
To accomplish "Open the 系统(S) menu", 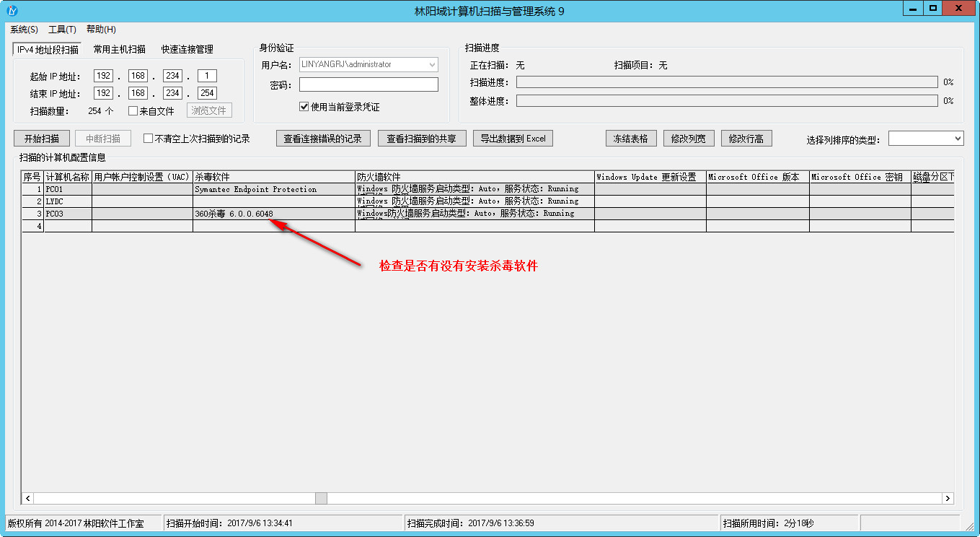I will [x=24, y=30].
